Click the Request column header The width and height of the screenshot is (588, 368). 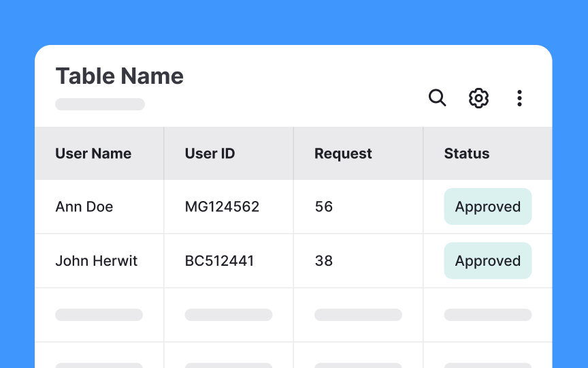(343, 153)
